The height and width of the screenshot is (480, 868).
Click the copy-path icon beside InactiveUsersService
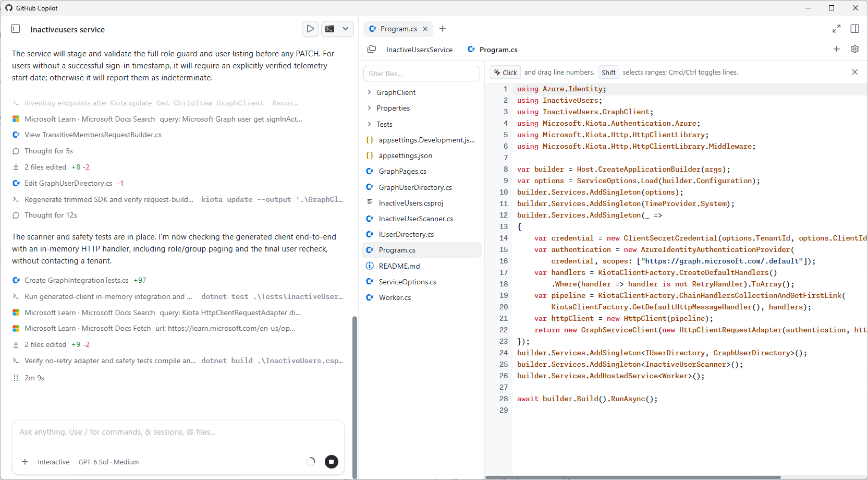coord(372,49)
